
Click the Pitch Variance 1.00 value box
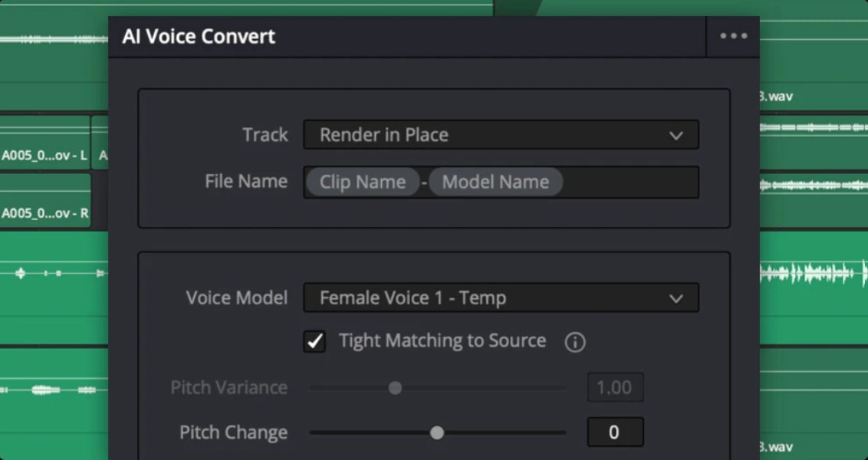(615, 388)
